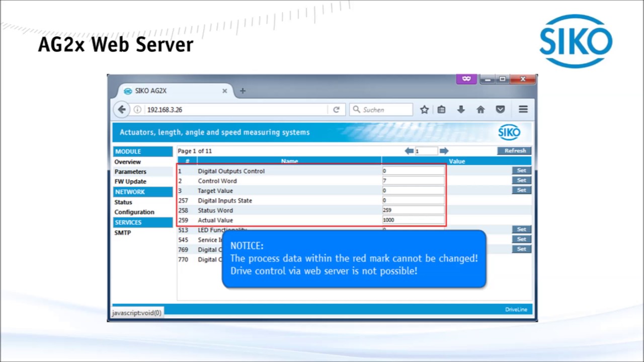This screenshot has width=644, height=362.
Task: Open the SMTP services page
Action: tap(123, 233)
